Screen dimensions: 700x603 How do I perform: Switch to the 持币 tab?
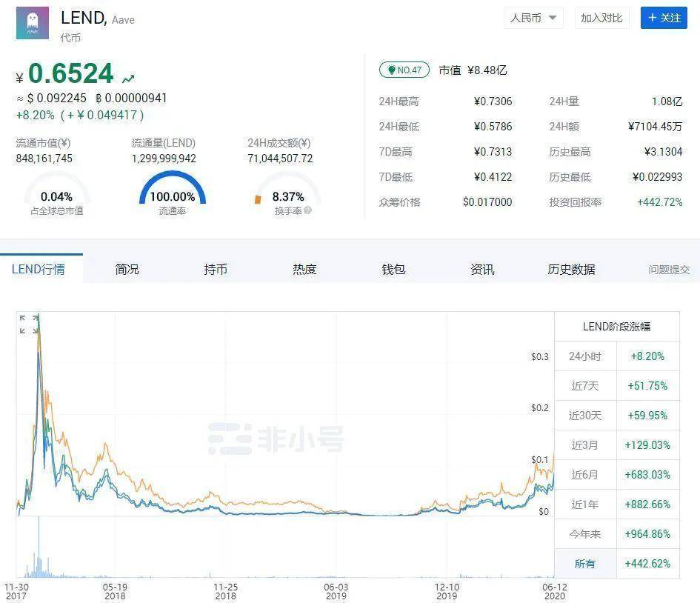tap(216, 269)
